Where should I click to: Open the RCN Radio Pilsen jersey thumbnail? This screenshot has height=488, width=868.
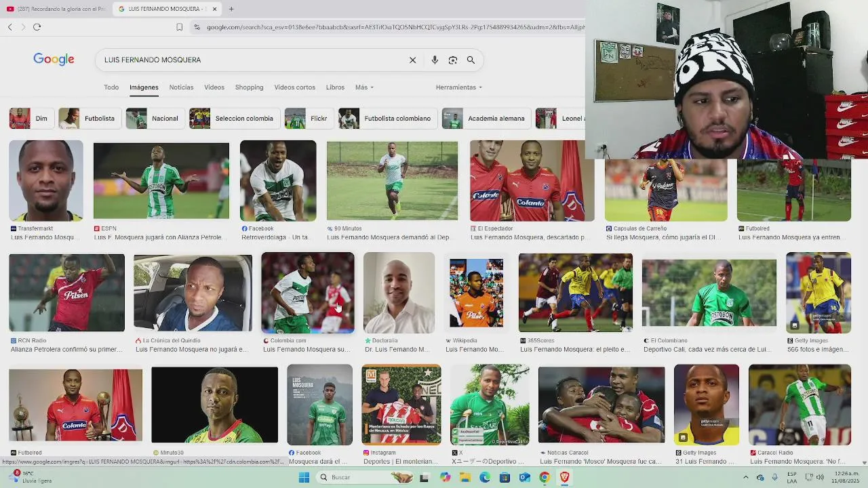coord(66,293)
